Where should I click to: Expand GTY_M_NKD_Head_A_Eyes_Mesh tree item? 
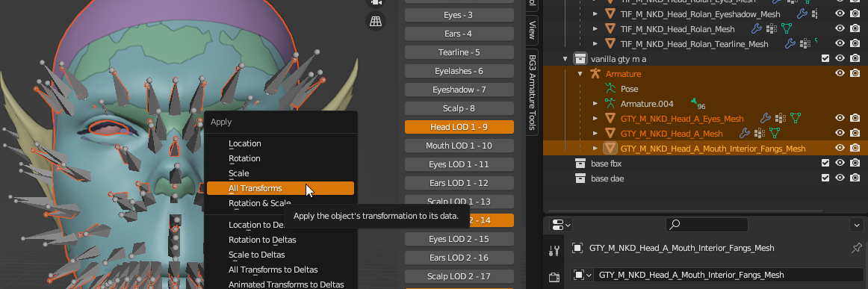click(595, 119)
